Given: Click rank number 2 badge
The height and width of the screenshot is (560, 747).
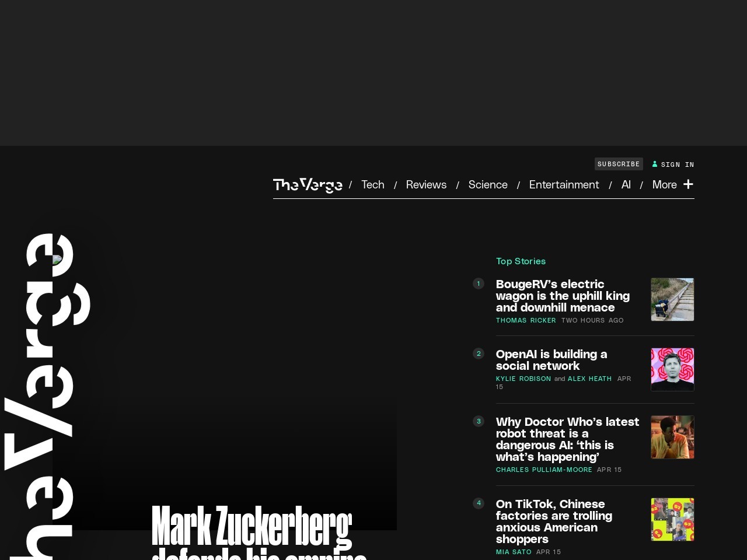Looking at the screenshot, I should coord(479,353).
